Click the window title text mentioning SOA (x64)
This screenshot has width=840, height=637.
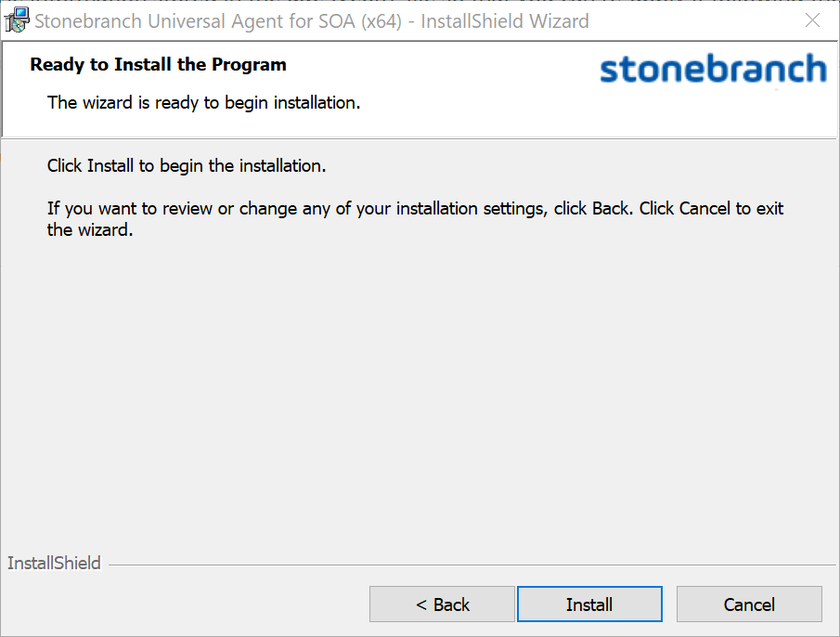[x=311, y=20]
